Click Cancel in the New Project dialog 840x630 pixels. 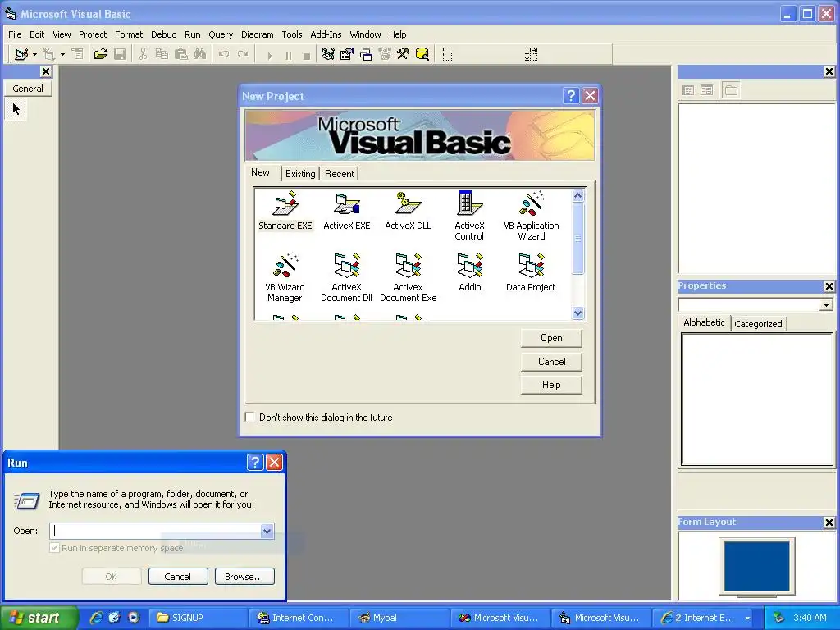click(551, 362)
